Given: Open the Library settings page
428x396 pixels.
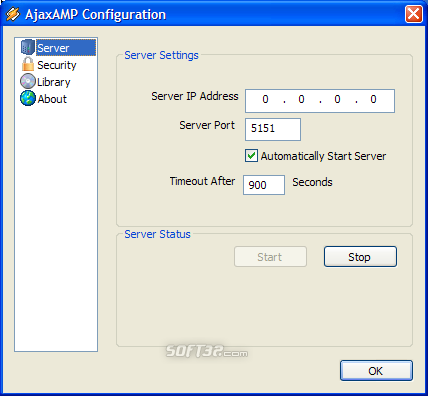Looking at the screenshot, I should pyautogui.click(x=54, y=82).
